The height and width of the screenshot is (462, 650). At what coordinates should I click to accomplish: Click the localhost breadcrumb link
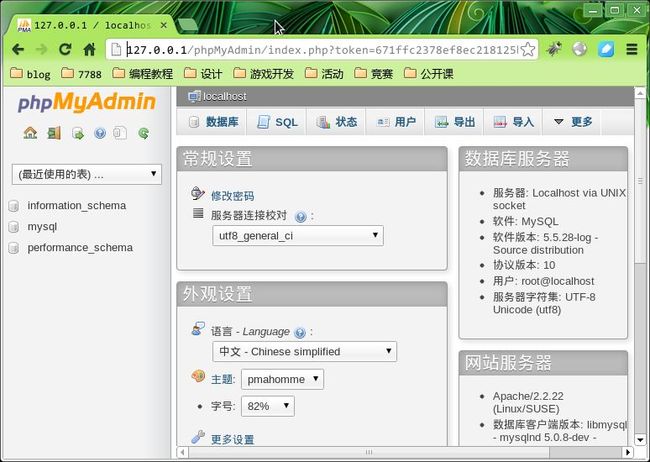(225, 97)
